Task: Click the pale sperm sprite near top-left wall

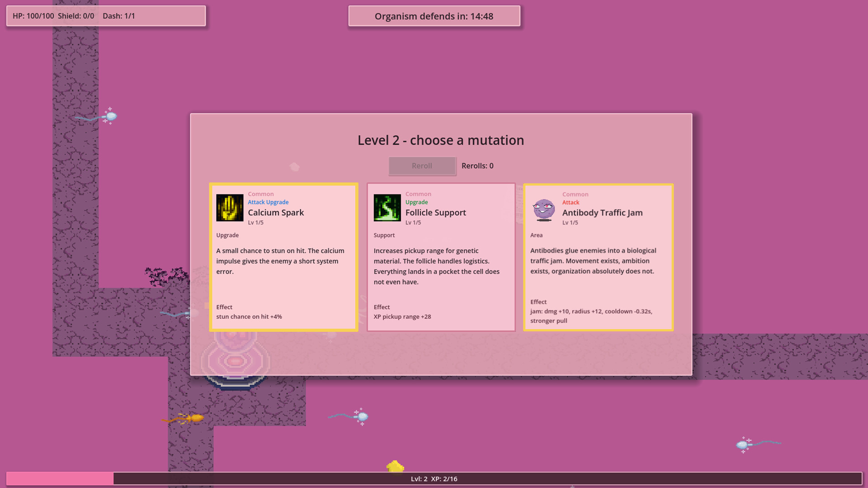Action: click(97, 117)
